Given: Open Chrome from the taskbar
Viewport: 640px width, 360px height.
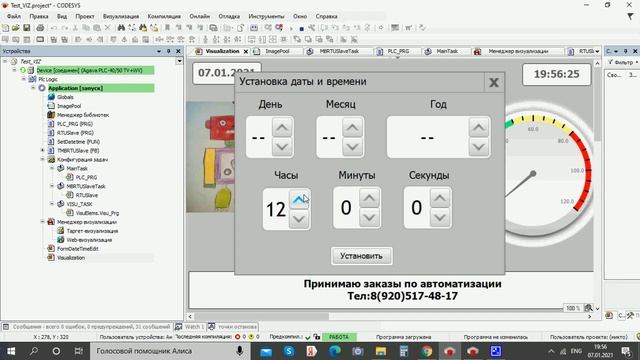Looking at the screenshot, I should (427, 351).
